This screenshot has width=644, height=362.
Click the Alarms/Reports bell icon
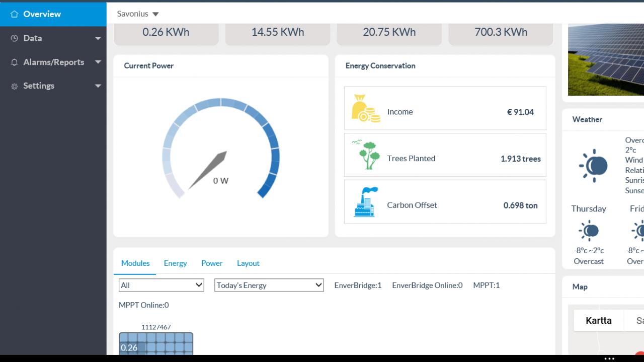14,62
